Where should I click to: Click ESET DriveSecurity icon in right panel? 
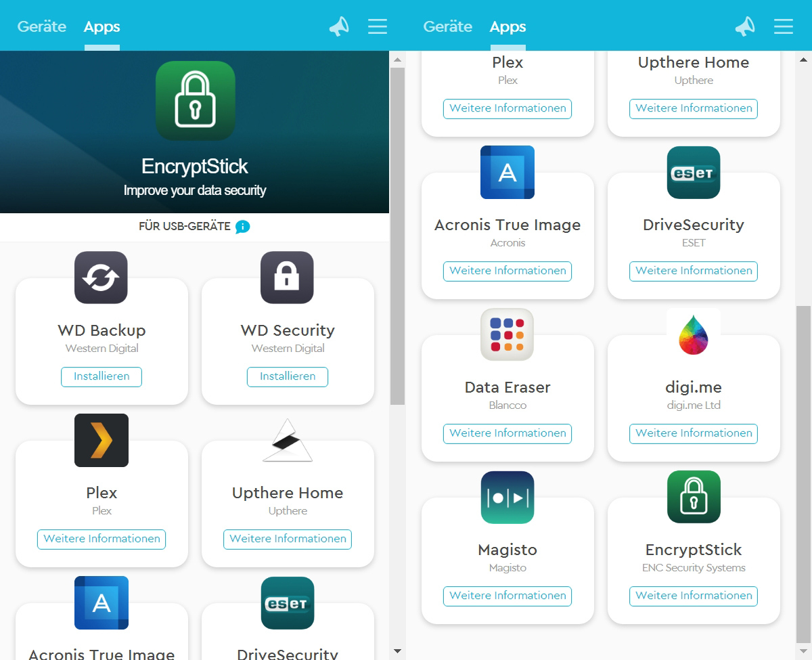pos(694,172)
